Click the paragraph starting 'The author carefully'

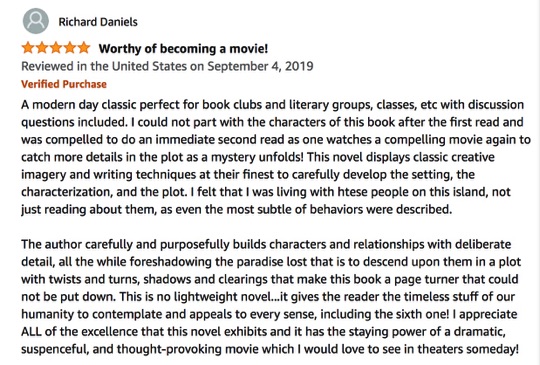click(271, 296)
